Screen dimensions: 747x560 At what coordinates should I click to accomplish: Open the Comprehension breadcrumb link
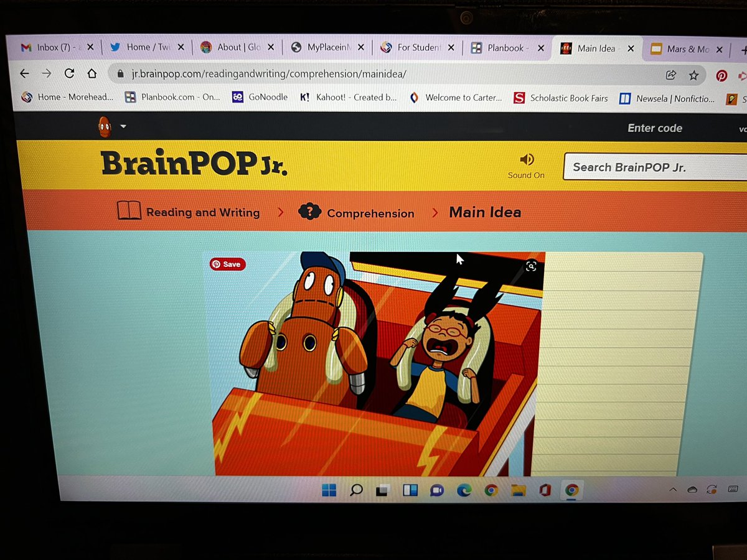click(x=370, y=213)
